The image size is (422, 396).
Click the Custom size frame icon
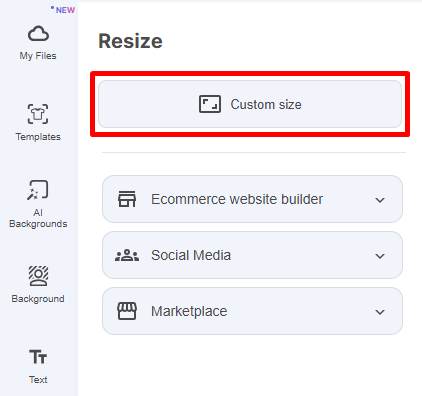tap(210, 104)
